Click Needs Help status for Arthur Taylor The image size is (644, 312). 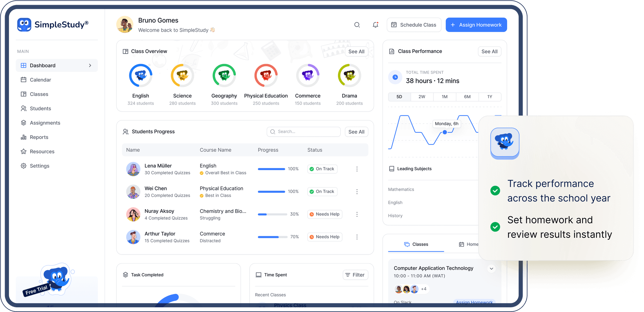point(325,237)
